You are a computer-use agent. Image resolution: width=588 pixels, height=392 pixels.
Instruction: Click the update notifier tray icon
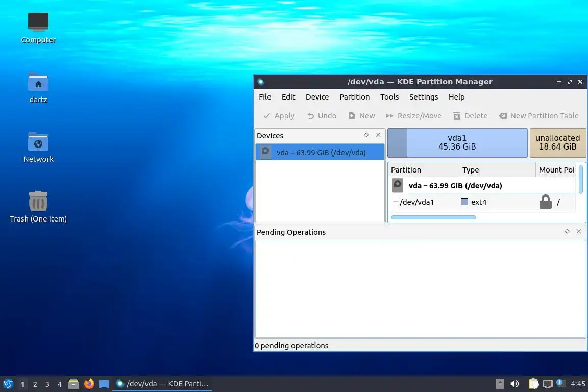click(560, 383)
